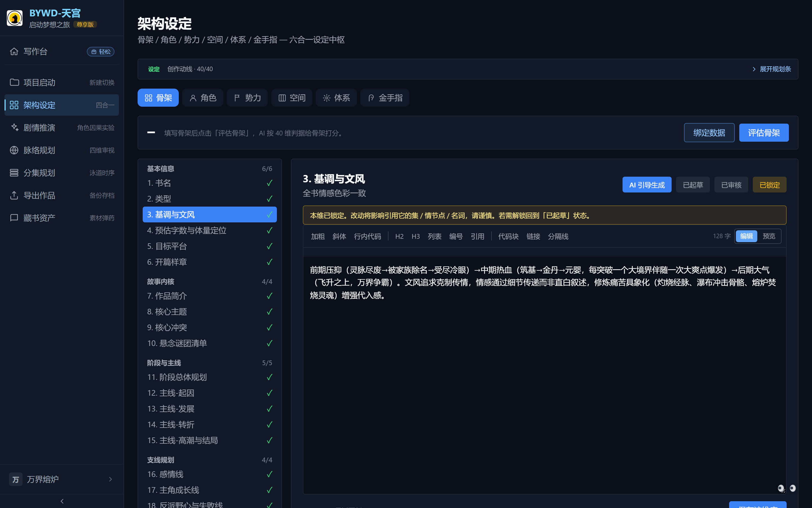Insert 分隔线 from editor toolbar

pyautogui.click(x=558, y=236)
